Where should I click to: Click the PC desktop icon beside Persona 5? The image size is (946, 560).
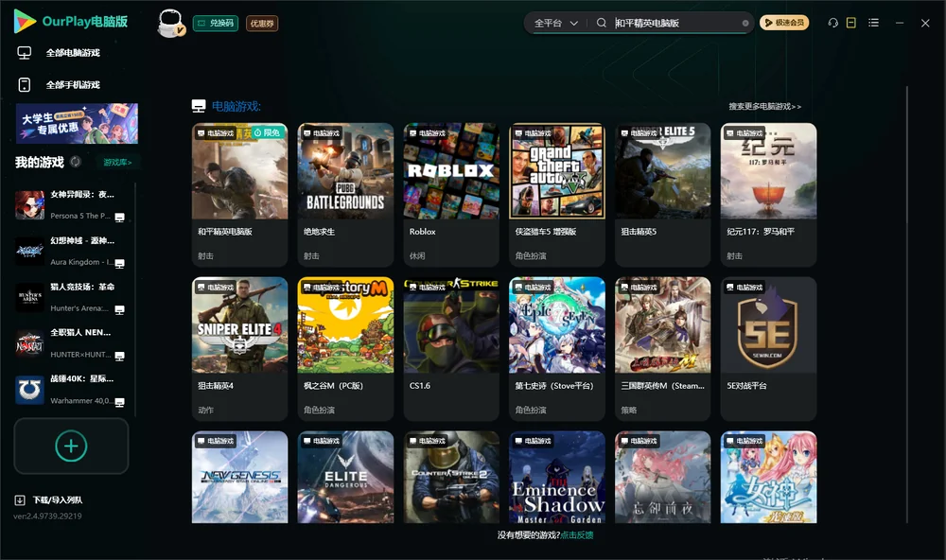(x=119, y=218)
